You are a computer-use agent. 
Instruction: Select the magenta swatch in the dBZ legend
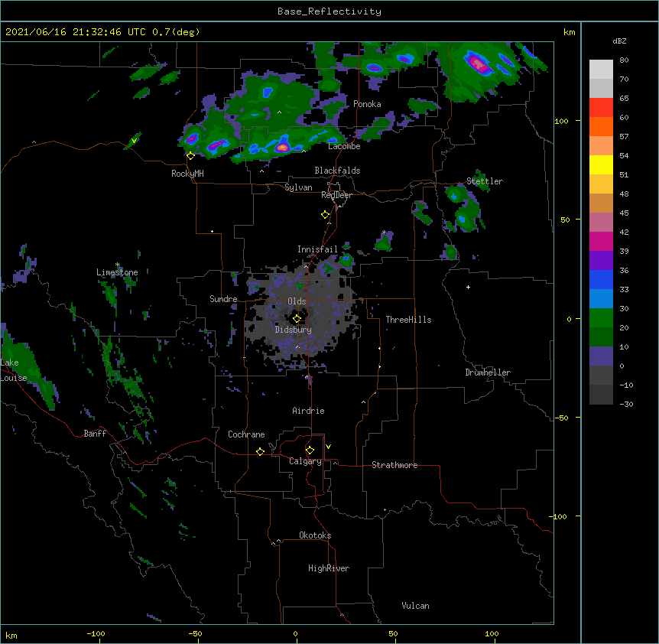coord(601,241)
